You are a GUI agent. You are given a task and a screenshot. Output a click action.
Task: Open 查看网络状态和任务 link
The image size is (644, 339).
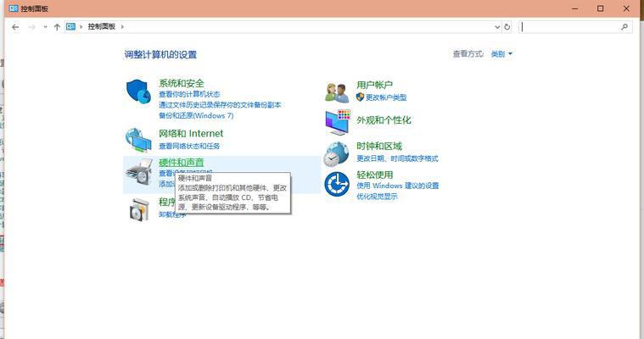(189, 146)
